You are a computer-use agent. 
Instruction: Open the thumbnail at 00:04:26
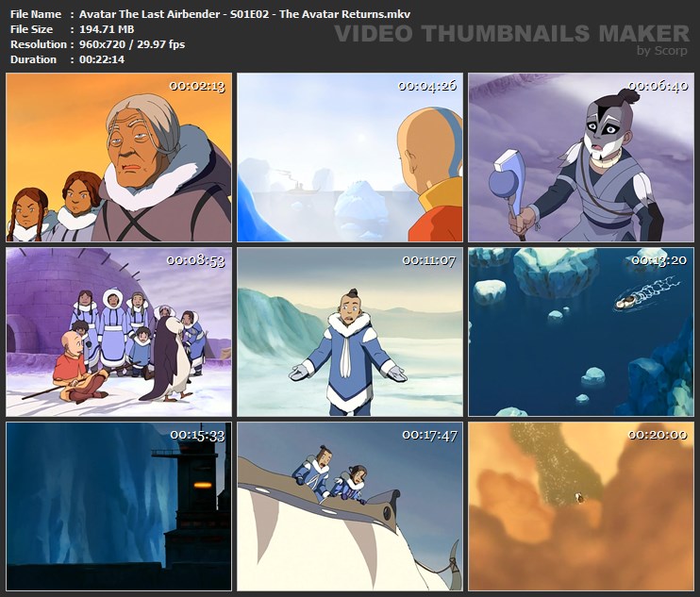350,158
